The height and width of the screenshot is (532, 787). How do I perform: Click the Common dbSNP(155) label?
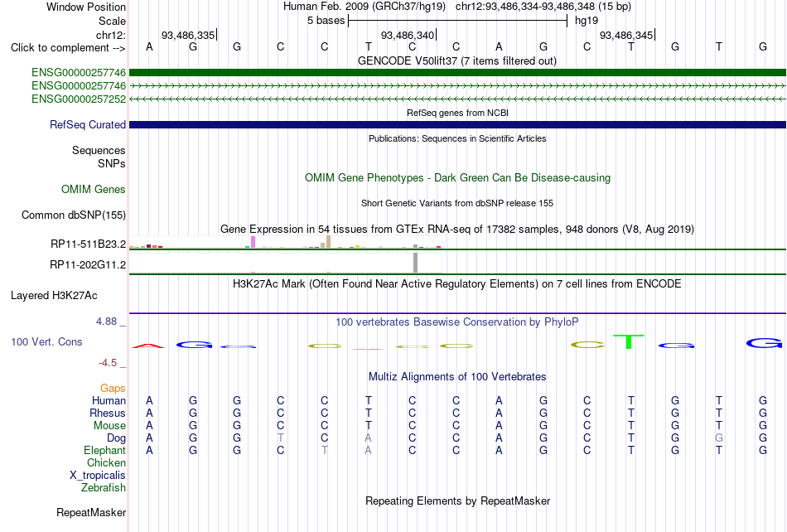[74, 215]
